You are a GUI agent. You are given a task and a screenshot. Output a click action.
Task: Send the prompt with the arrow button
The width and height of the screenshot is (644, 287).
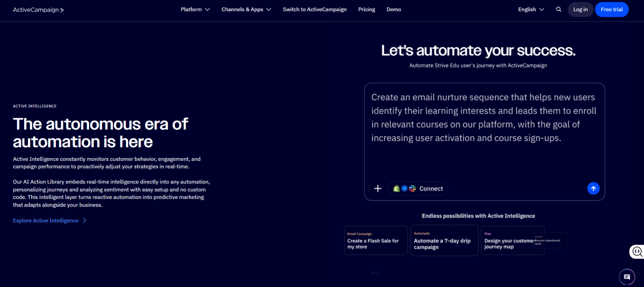(593, 188)
